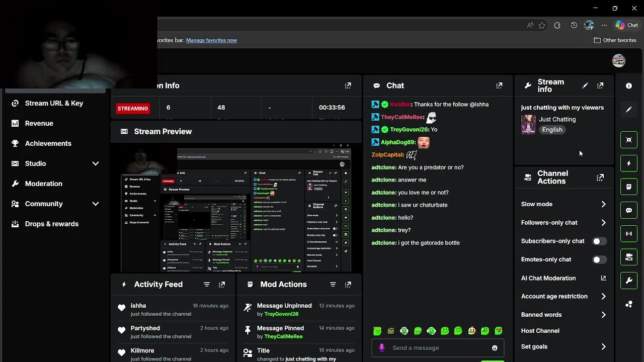The image size is (644, 362).
Task: Open Account age restriction options chevron
Action: pyautogui.click(x=603, y=297)
